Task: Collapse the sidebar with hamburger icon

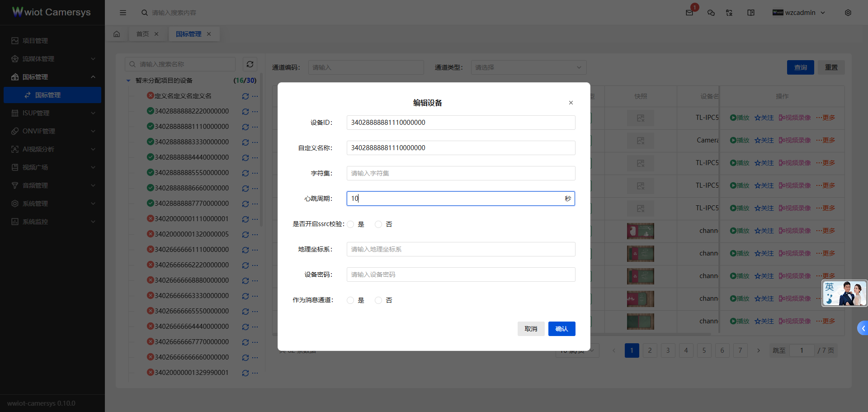Action: (123, 13)
